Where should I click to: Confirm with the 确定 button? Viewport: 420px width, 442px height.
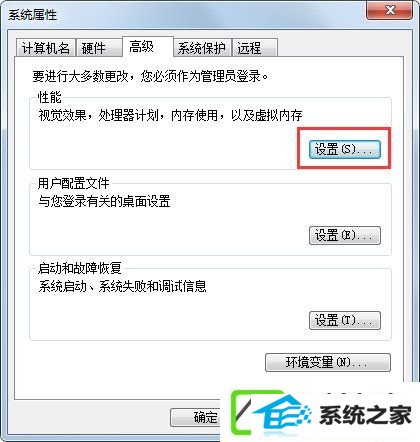coord(197,417)
